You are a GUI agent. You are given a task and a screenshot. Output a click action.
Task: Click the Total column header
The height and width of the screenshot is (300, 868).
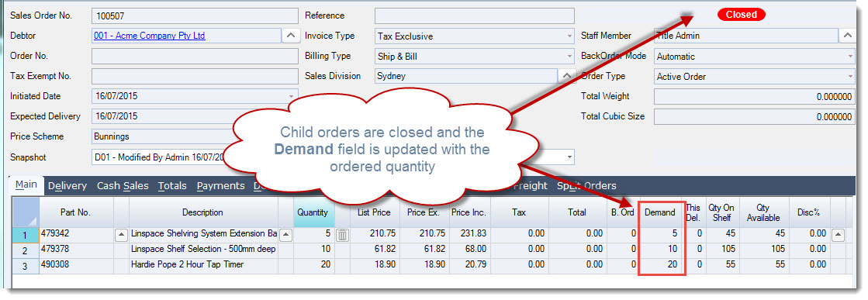[x=577, y=212]
